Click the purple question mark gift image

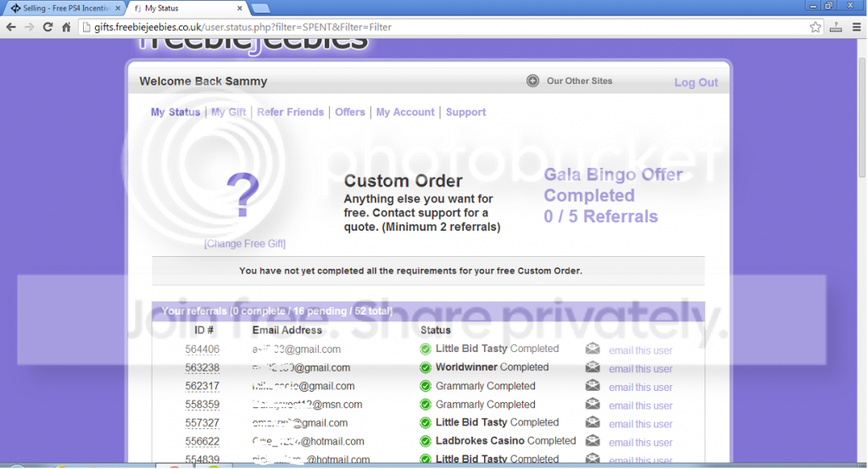[243, 195]
